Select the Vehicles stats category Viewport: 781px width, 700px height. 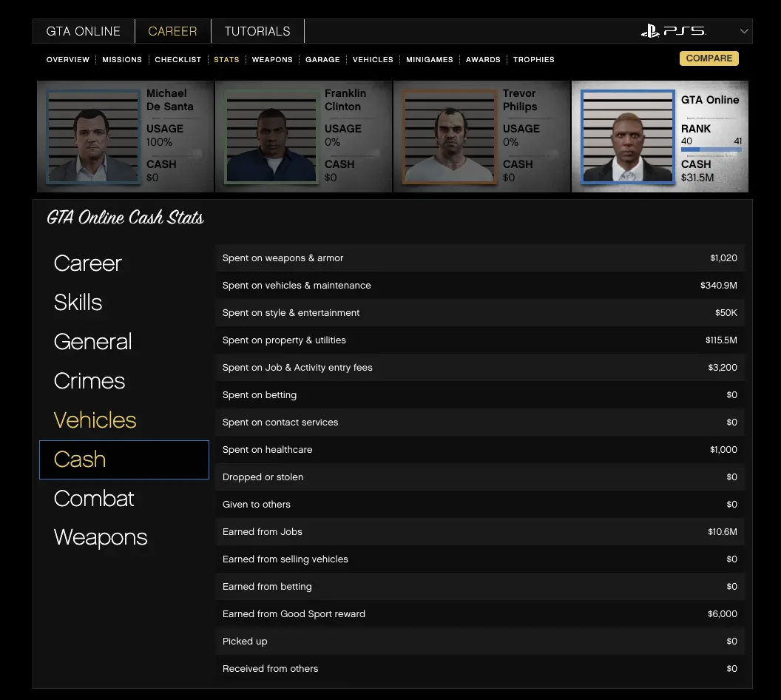(95, 420)
